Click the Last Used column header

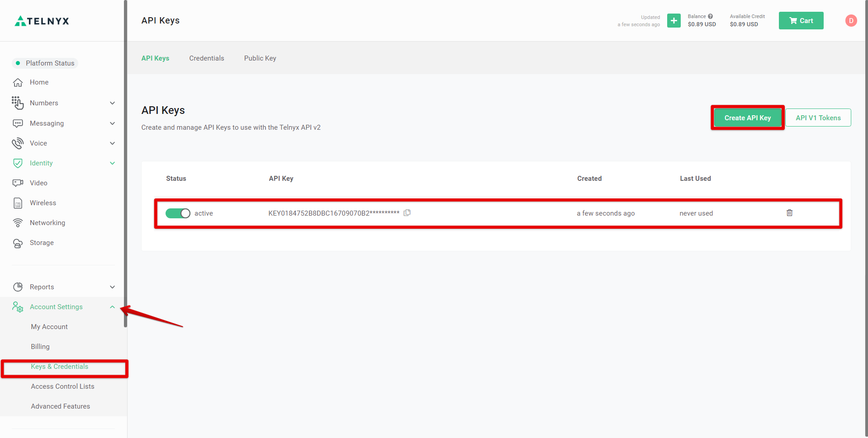tap(695, 179)
